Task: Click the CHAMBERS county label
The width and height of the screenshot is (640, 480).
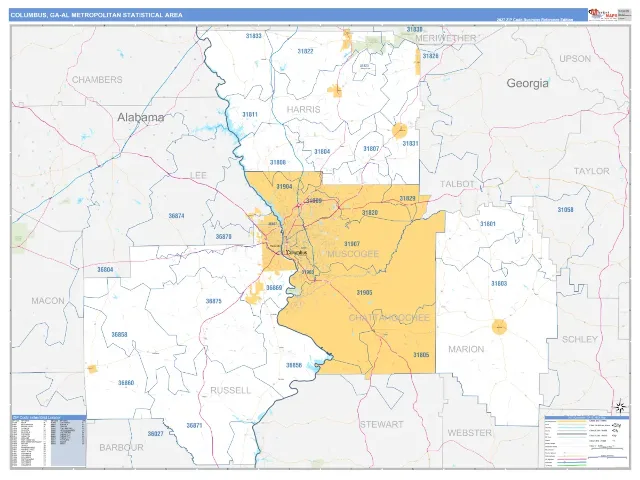Action: pyautogui.click(x=97, y=80)
